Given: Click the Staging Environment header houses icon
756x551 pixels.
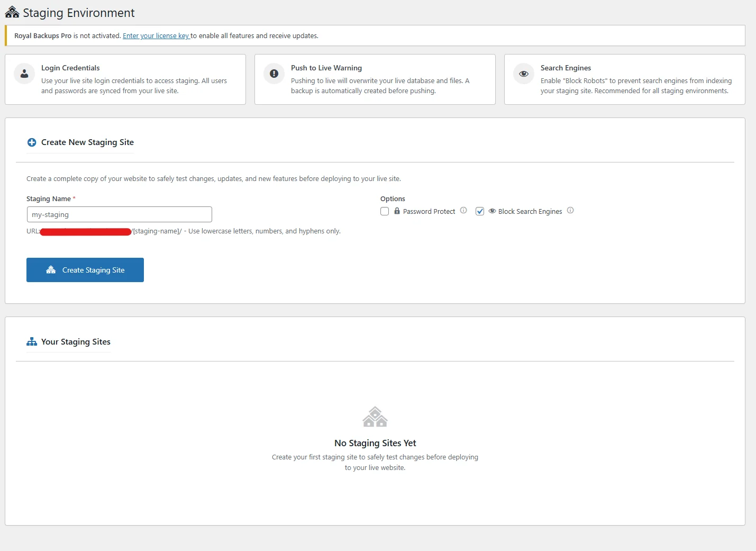Looking at the screenshot, I should tap(12, 12).
